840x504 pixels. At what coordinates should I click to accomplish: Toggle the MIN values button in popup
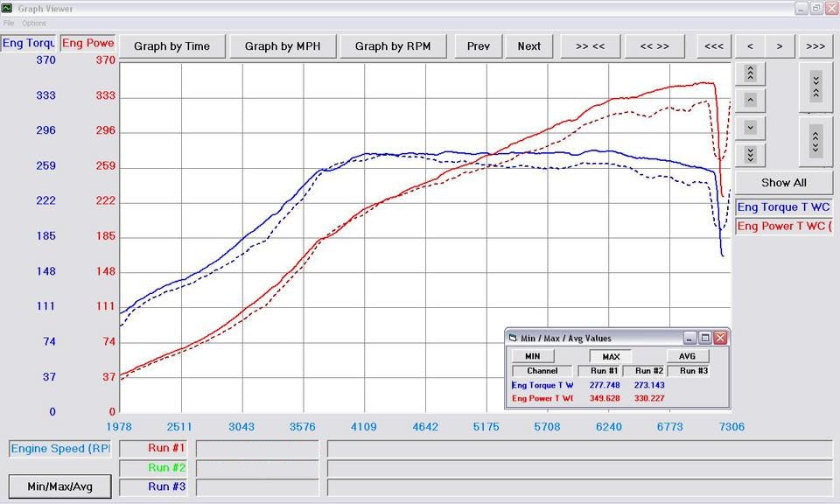(532, 356)
